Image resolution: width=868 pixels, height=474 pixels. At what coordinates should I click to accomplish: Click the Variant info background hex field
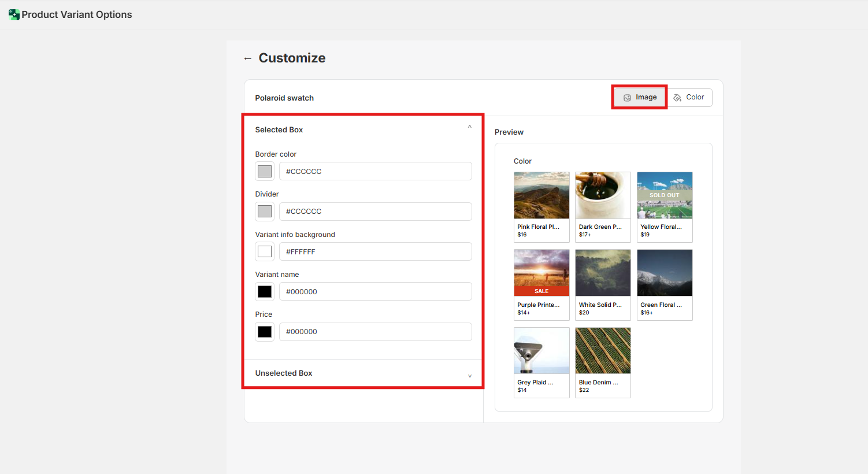click(375, 251)
